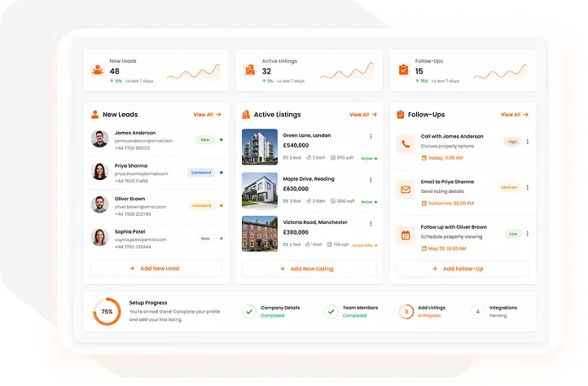Viewport: 588px width, 386px height.
Task: Click the name Oliver Brown in leads
Action: (x=129, y=199)
